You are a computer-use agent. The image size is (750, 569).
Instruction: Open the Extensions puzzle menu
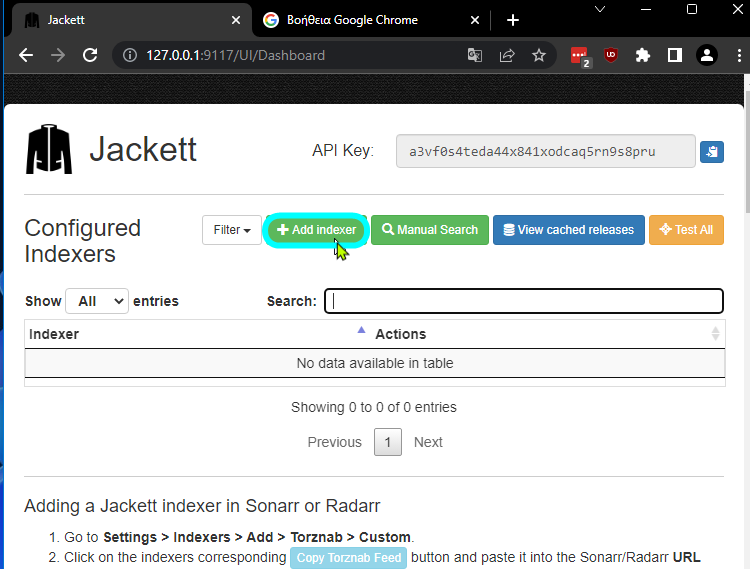pos(642,55)
